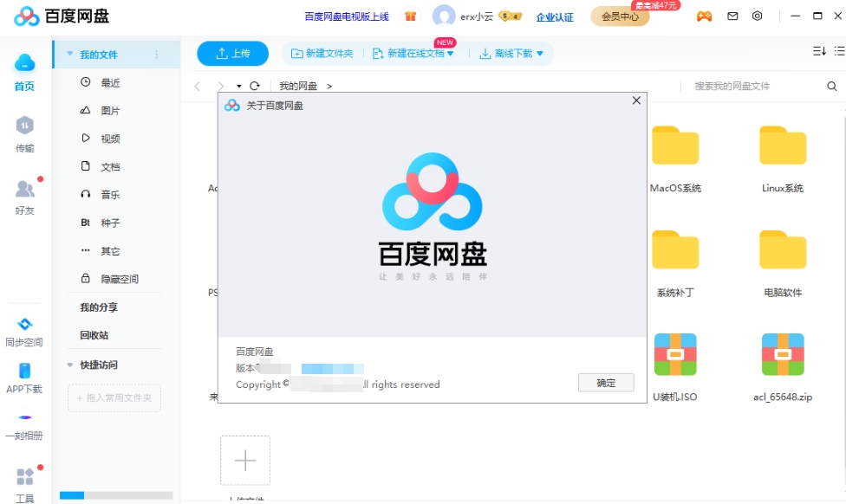Open 一刻相册 album
846x504 pixels.
click(x=24, y=417)
